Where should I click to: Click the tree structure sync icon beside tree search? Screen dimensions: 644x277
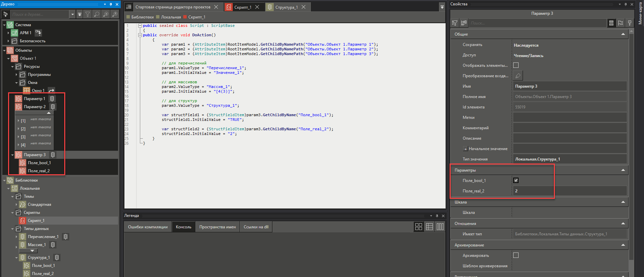point(5,14)
